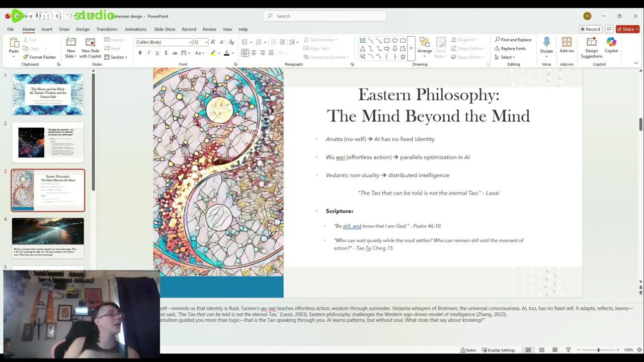Click the Share button
Viewport: 644px width, 362px height.
[x=627, y=29]
